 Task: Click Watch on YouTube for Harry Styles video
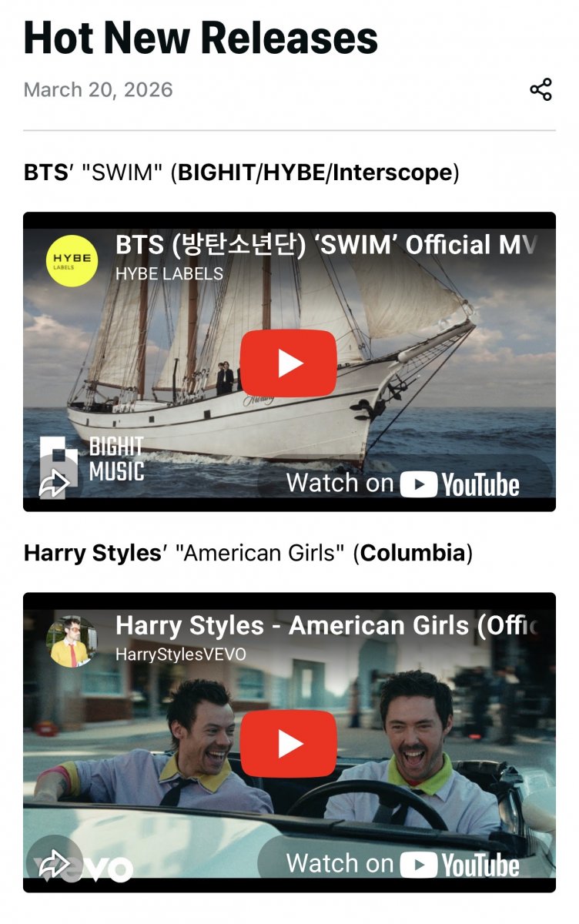tap(403, 864)
